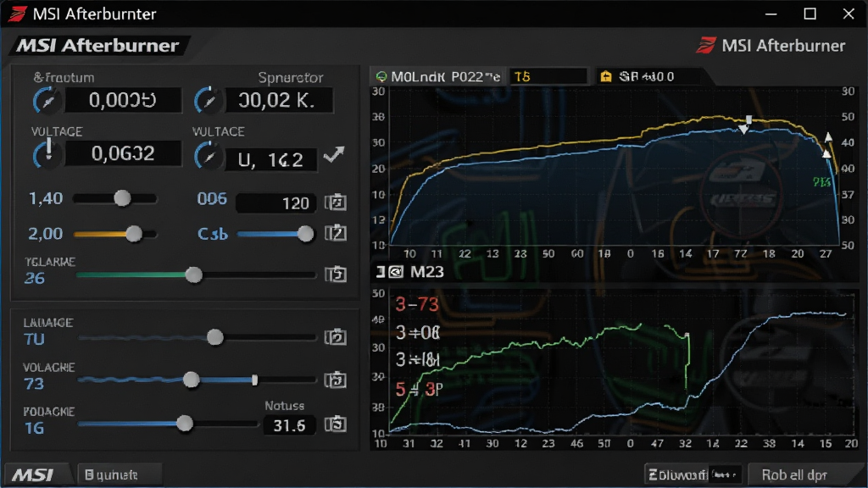Open the Bquhuit tab at bottom

(x=120, y=474)
